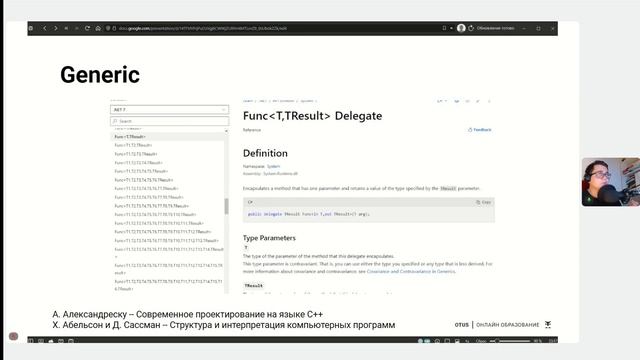
Task: Click the shield icon beside the address bar
Action: [x=108, y=28]
